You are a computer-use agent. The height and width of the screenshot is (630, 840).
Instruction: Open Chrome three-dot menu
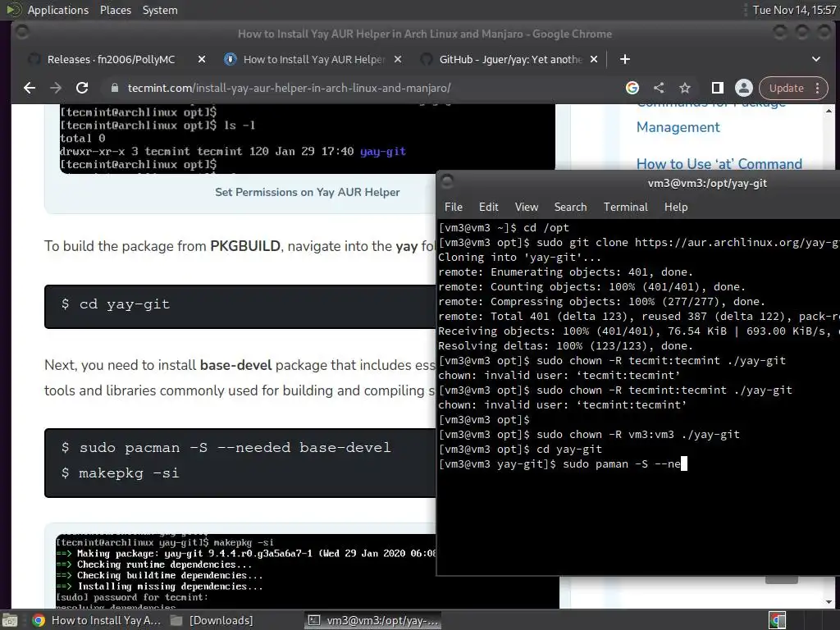pyautogui.click(x=818, y=88)
